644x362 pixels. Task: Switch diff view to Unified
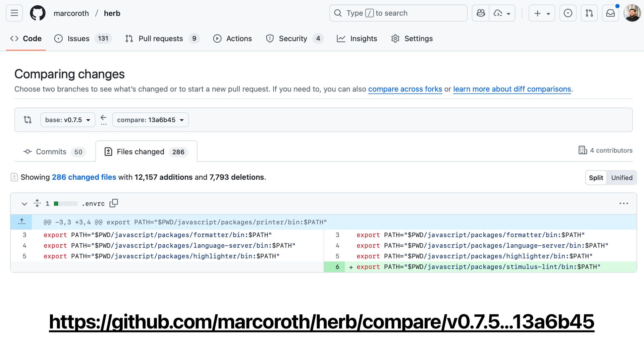[x=622, y=178]
